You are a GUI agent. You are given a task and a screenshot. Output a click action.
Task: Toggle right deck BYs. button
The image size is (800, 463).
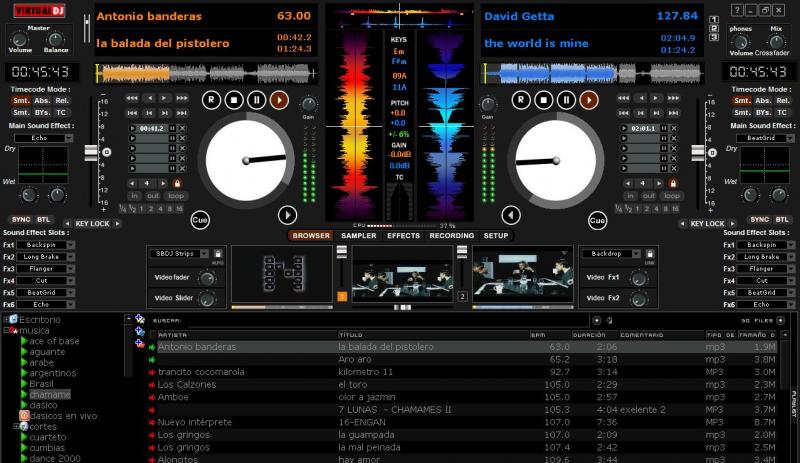763,112
